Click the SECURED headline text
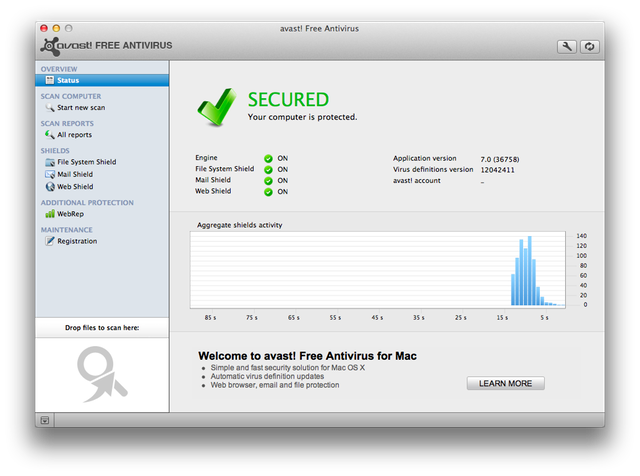 (x=288, y=100)
